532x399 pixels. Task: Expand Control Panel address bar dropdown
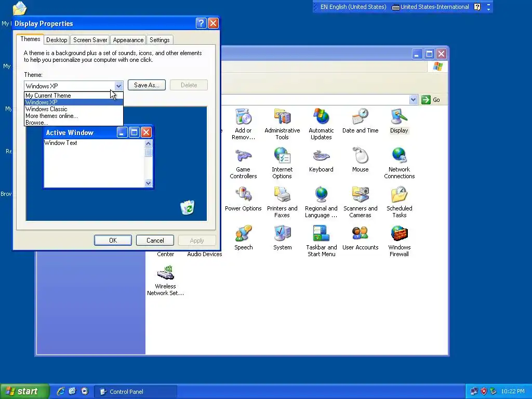click(x=413, y=100)
